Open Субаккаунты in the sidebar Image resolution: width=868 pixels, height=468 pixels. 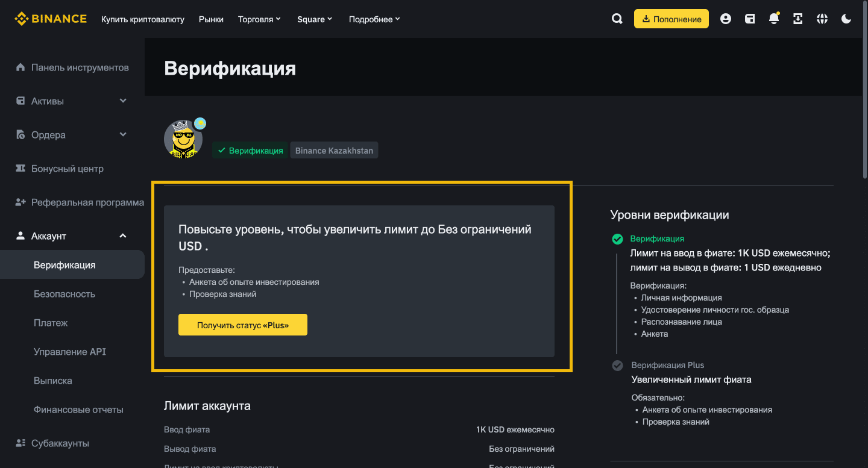pyautogui.click(x=60, y=443)
